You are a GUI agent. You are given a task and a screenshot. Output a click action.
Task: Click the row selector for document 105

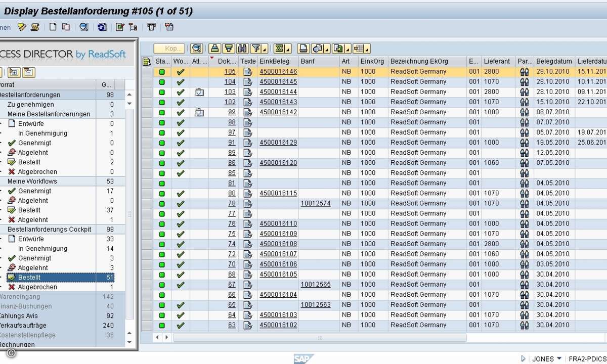[x=147, y=72]
